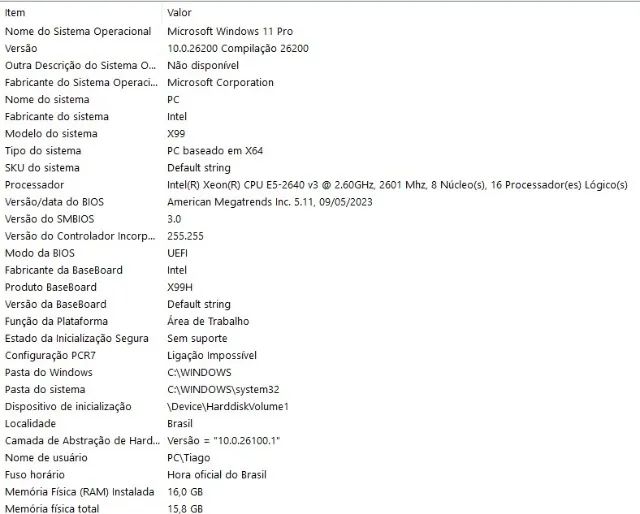Select the 'Nome do sistema' row label
This screenshot has width=640, height=514.
tap(47, 100)
